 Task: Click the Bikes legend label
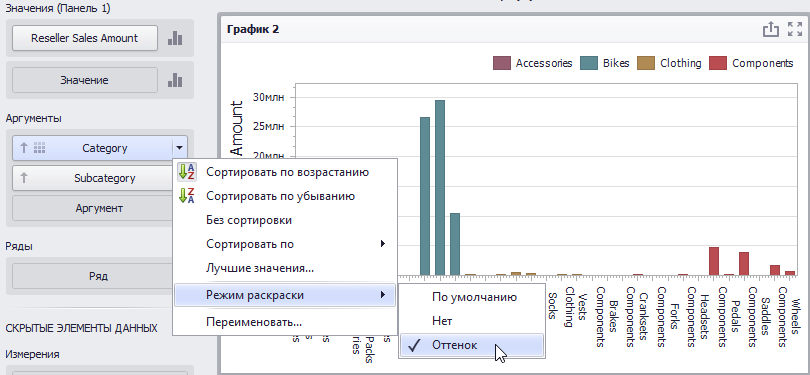point(616,63)
